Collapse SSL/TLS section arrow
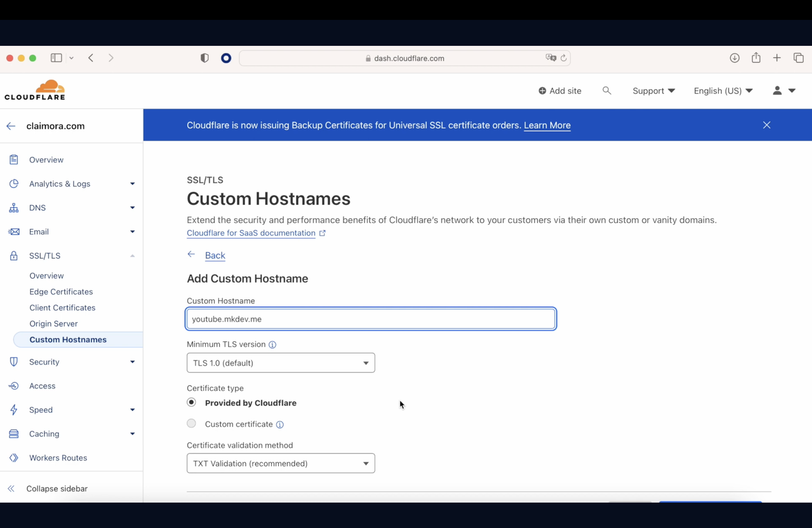The height and width of the screenshot is (528, 812). tap(133, 256)
